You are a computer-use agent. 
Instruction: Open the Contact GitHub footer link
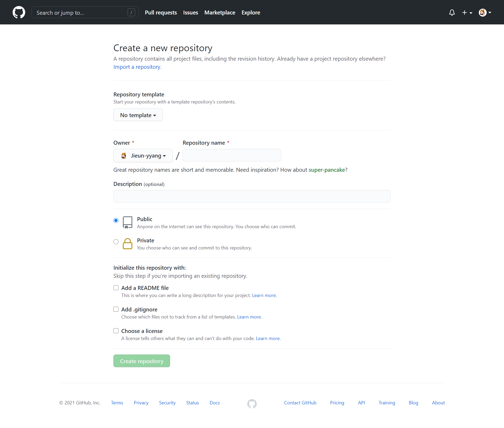[300, 403]
